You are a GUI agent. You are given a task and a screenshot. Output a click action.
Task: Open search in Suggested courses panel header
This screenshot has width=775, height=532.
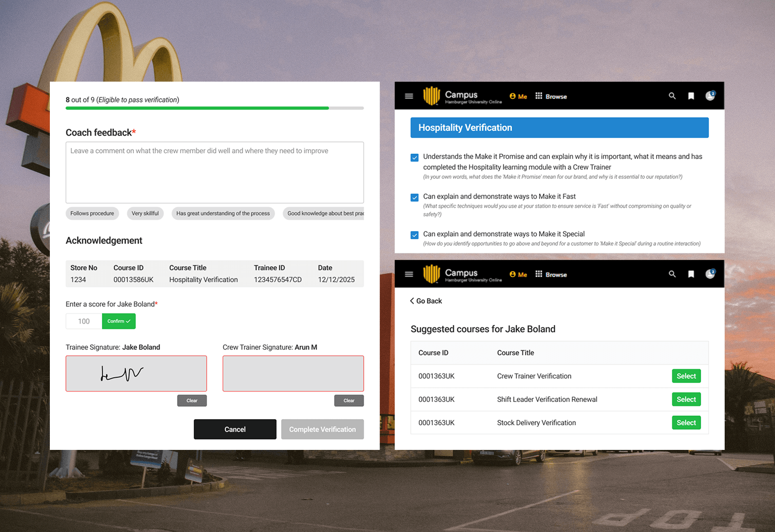pyautogui.click(x=672, y=274)
